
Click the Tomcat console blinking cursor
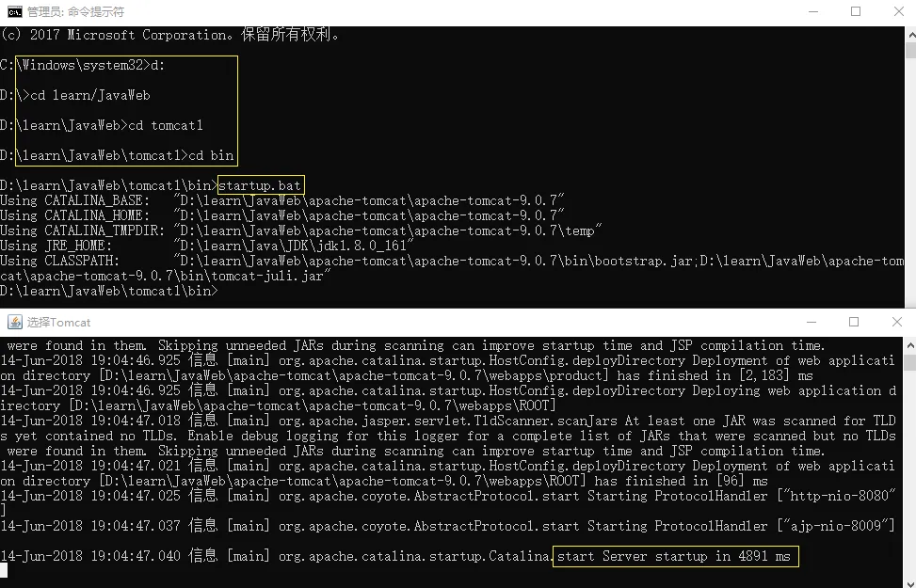point(4,570)
